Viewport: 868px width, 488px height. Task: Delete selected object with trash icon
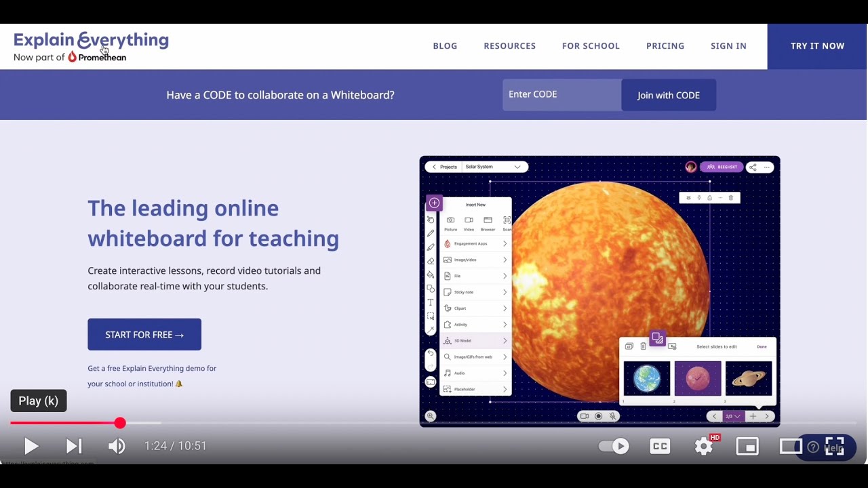[730, 198]
